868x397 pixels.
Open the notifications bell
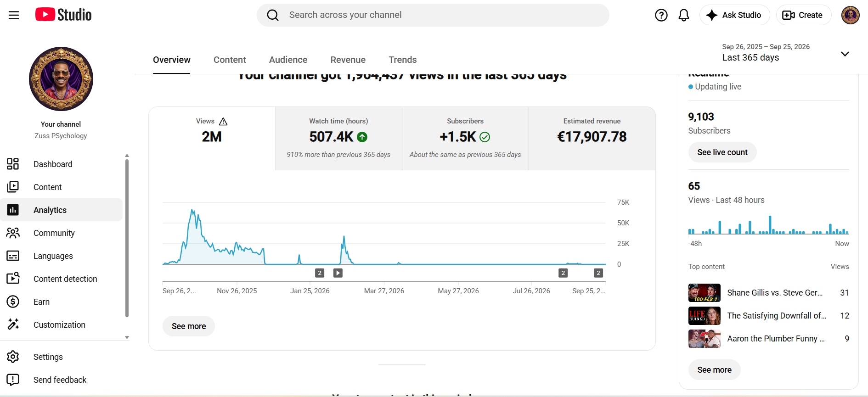[683, 15]
